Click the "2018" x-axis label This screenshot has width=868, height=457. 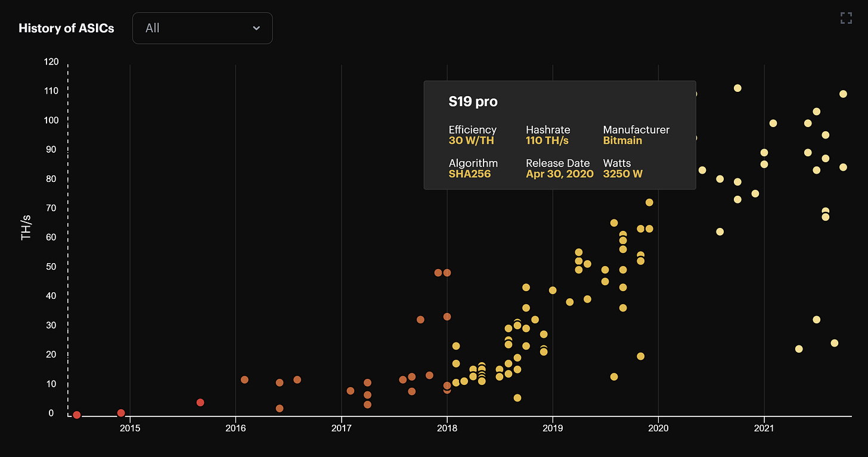point(447,428)
